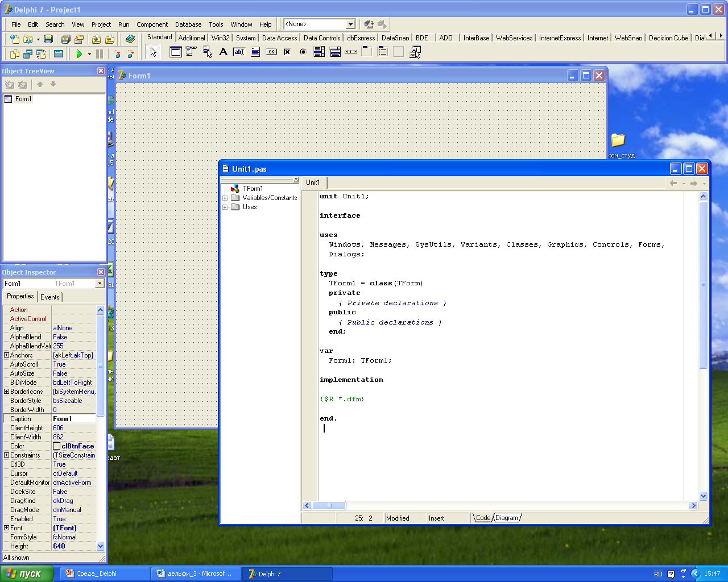Select the Label component (letter A)

223,52
